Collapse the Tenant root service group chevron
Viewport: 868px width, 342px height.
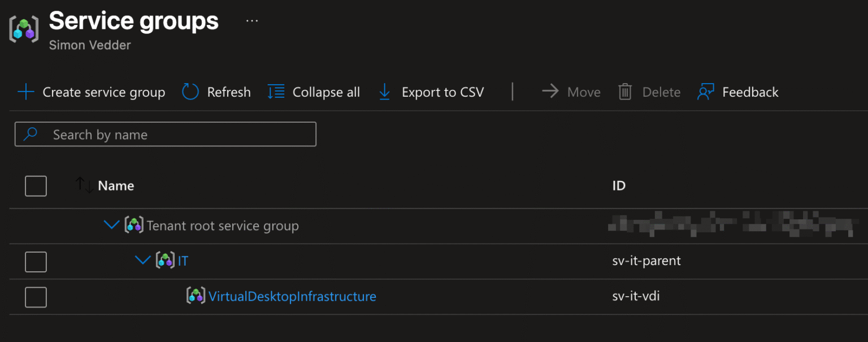tap(111, 225)
